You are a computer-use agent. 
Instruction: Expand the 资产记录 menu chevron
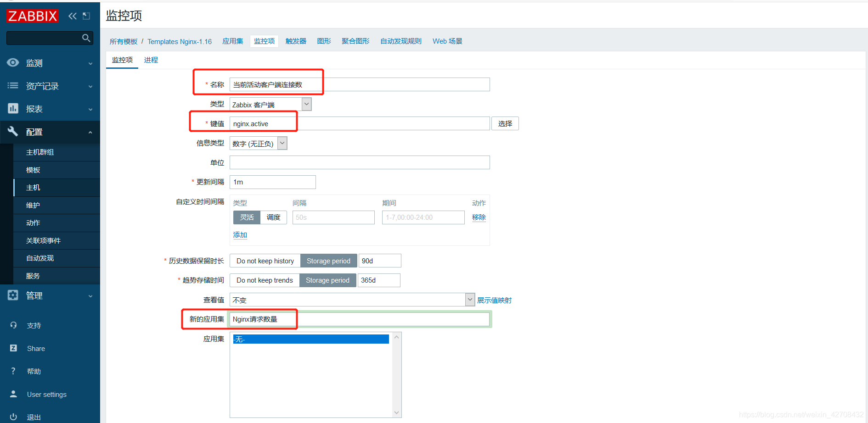pos(90,86)
